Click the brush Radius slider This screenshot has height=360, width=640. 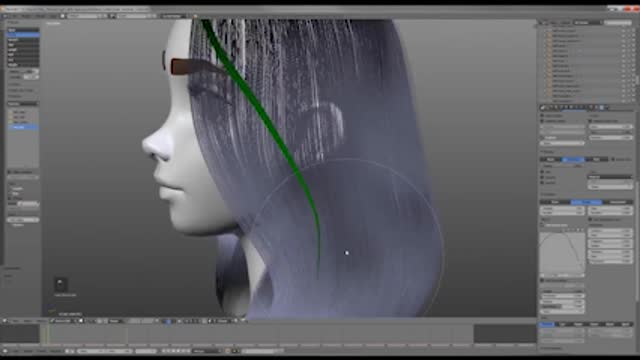(x=23, y=71)
